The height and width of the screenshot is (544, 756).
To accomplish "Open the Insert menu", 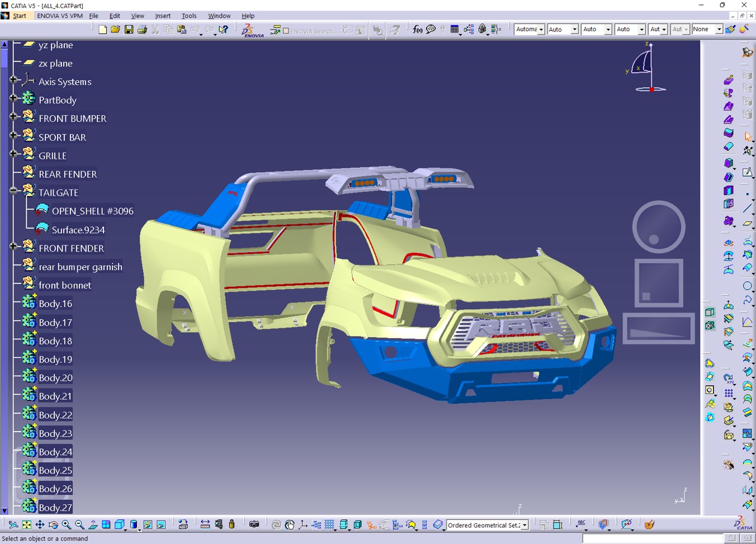I will [x=163, y=16].
